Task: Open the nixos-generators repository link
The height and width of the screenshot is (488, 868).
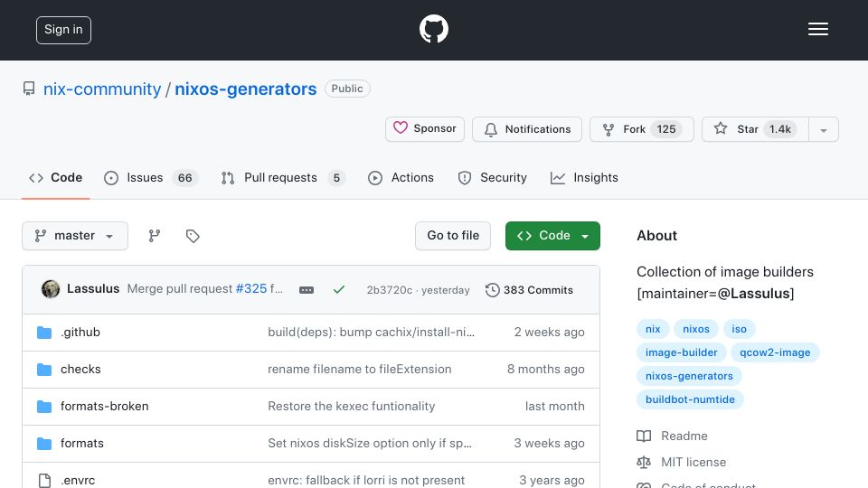Action: [246, 89]
